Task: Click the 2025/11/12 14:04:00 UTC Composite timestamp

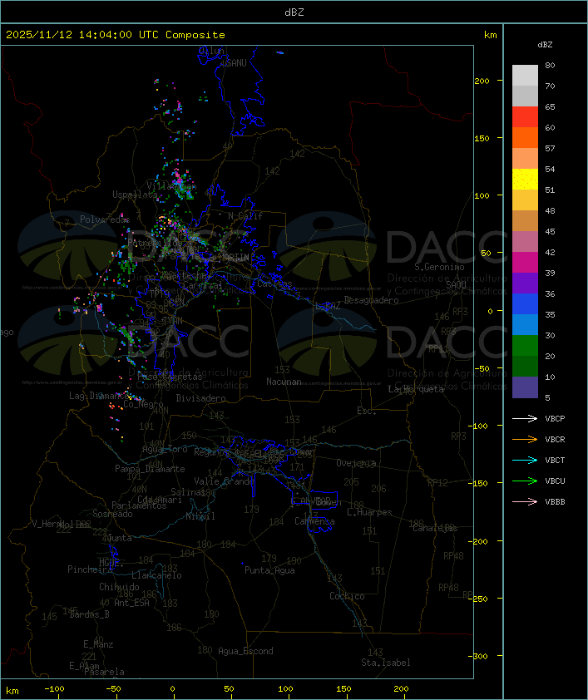Action: click(116, 35)
